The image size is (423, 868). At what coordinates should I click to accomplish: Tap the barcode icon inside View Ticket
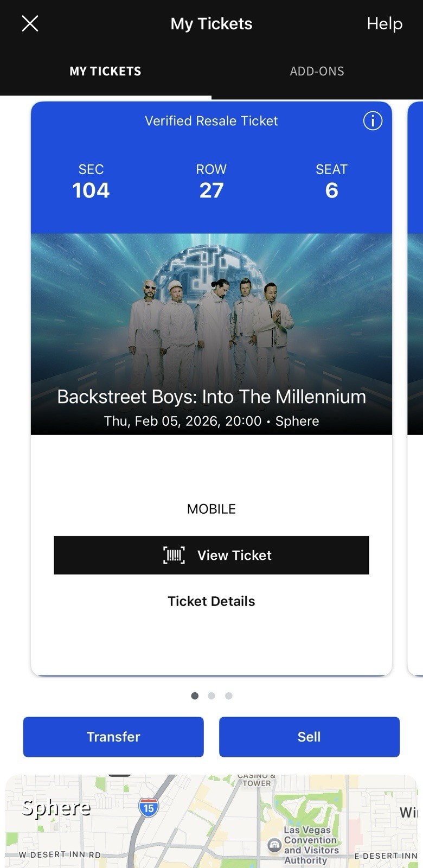pos(173,555)
